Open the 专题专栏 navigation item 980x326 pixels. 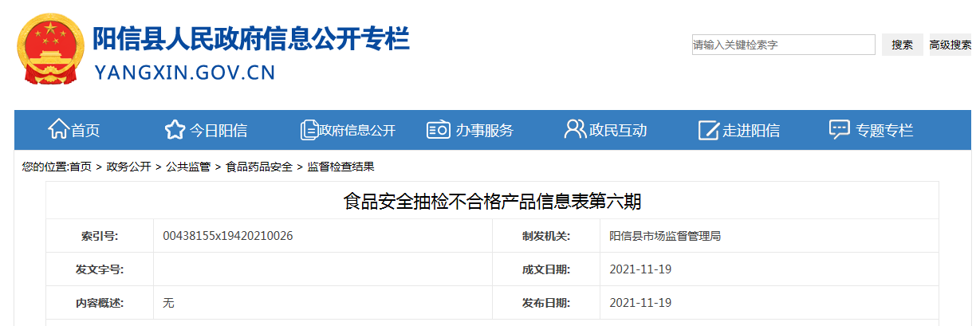tap(884, 131)
